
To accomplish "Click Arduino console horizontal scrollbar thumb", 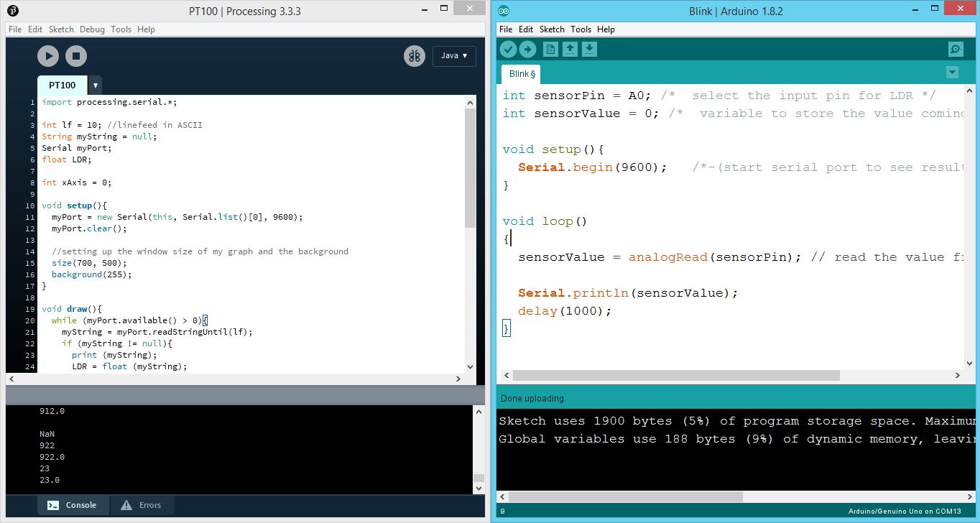I will click(626, 496).
